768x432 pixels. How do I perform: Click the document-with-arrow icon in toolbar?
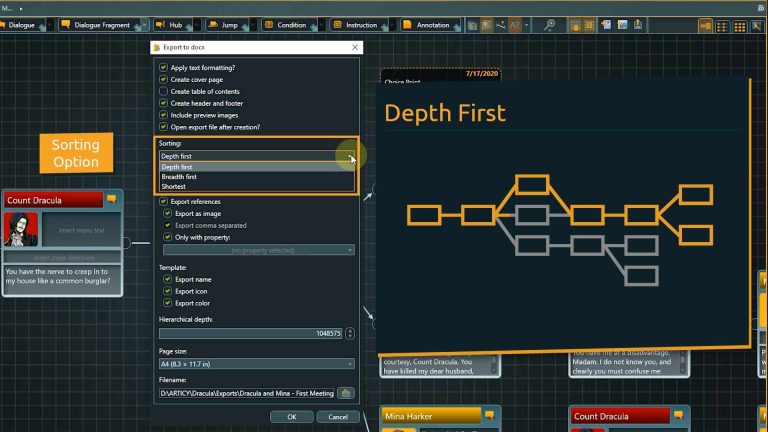point(606,24)
